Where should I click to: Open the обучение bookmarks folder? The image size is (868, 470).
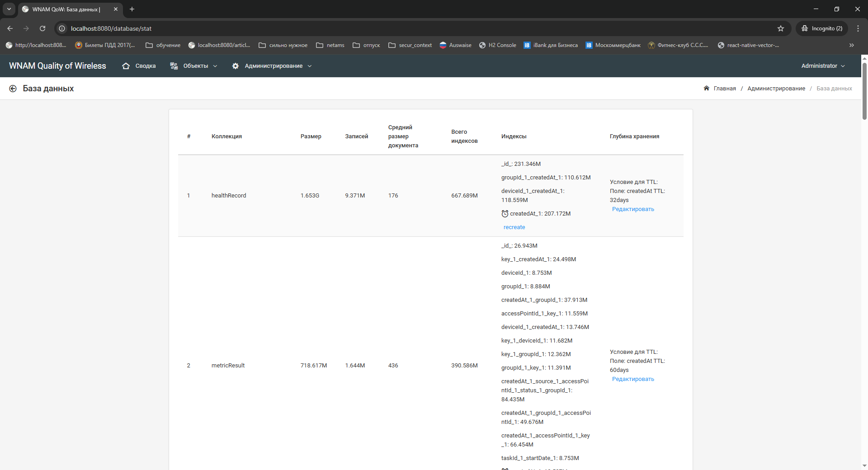click(x=163, y=45)
